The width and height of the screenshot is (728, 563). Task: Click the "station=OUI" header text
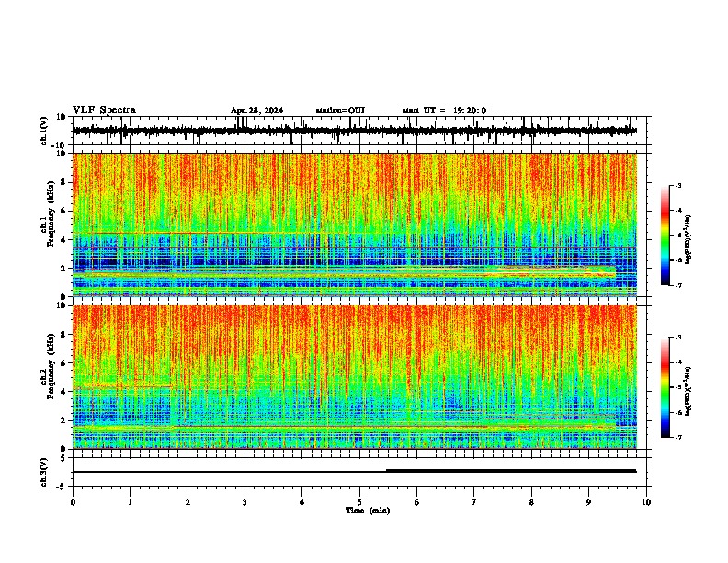click(340, 110)
